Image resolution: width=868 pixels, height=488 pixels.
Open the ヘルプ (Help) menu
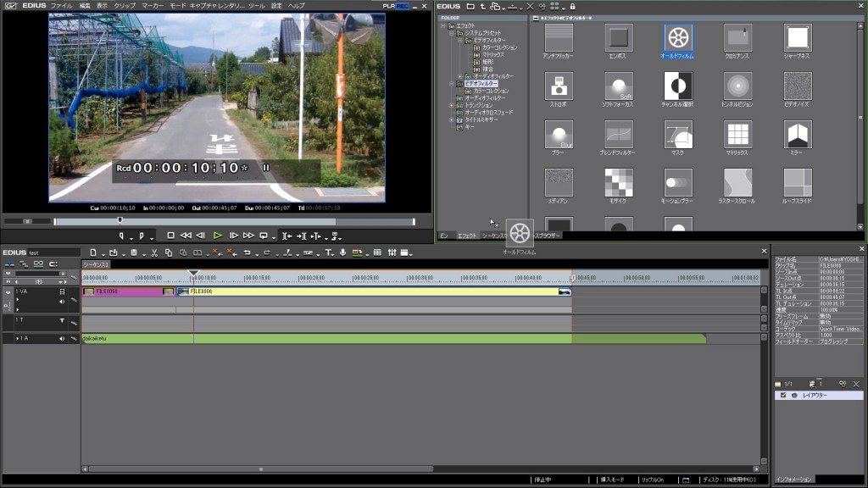coord(296,6)
